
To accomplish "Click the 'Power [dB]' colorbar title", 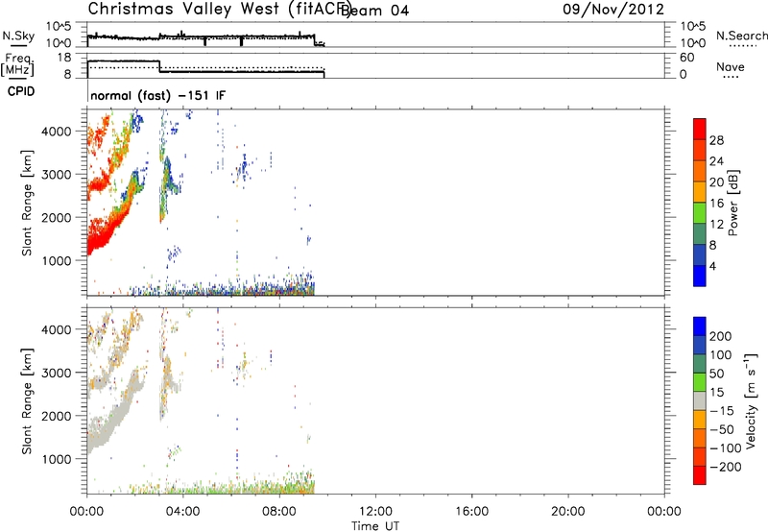I will (x=732, y=203).
